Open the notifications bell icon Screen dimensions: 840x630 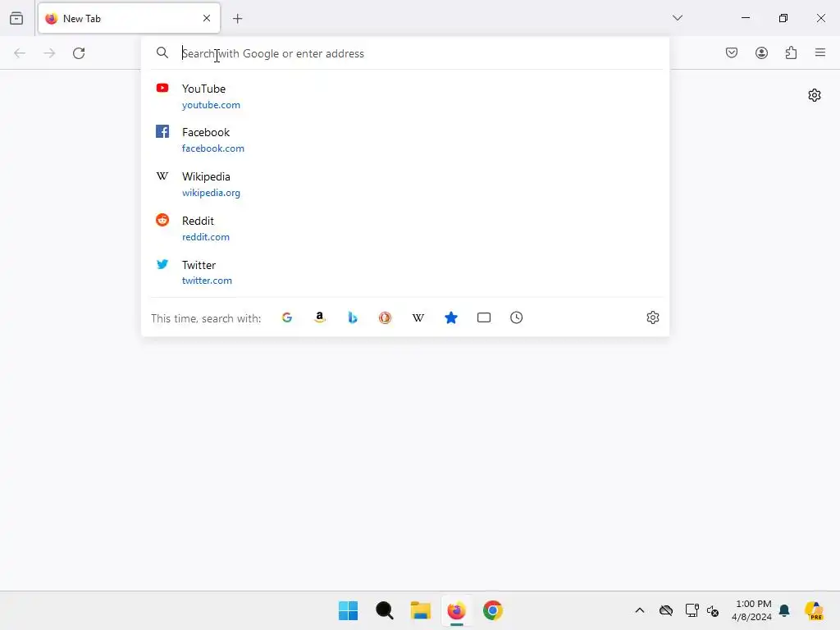pyautogui.click(x=784, y=610)
